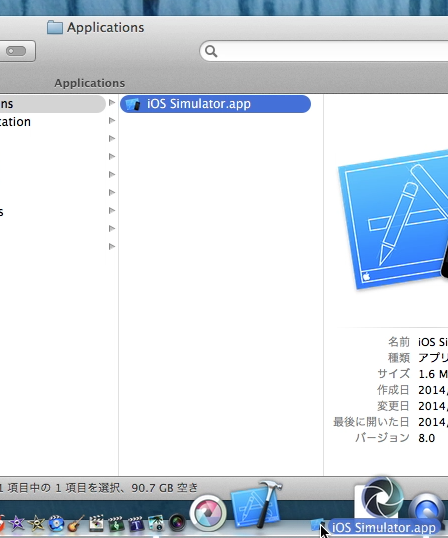Open the purple star iMovie Dock icon
The image size is (448, 538).
(16, 523)
